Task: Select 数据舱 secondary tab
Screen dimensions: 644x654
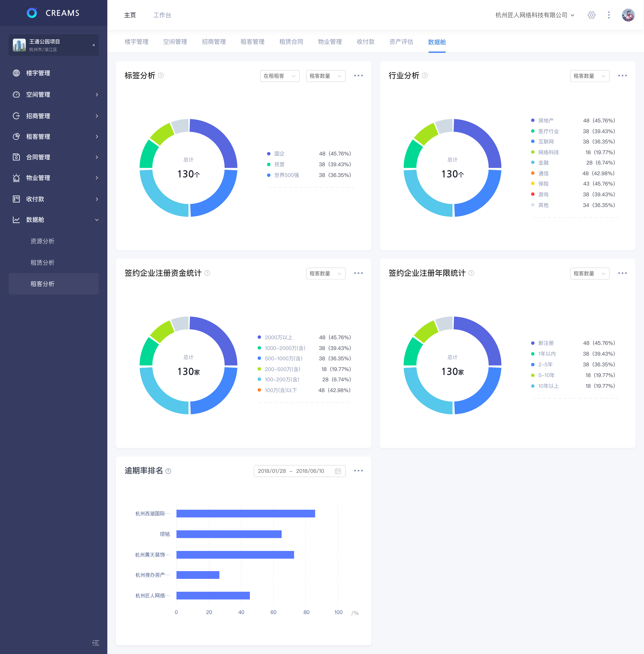Action: pyautogui.click(x=437, y=42)
